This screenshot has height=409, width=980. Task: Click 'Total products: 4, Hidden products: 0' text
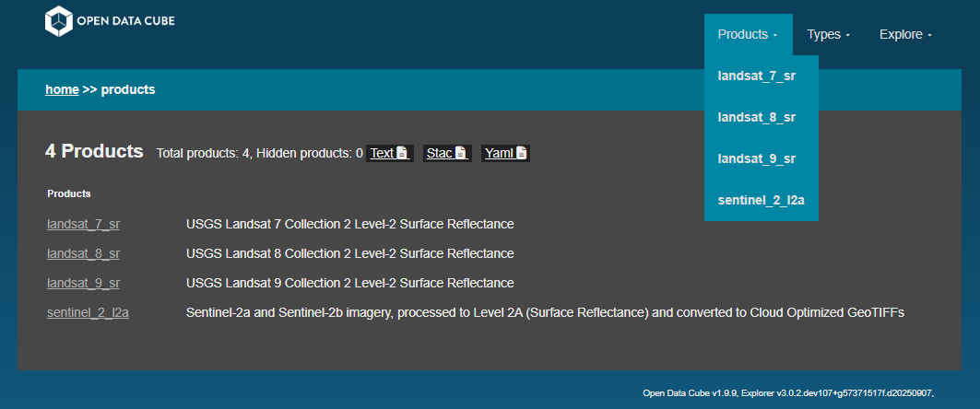(259, 153)
